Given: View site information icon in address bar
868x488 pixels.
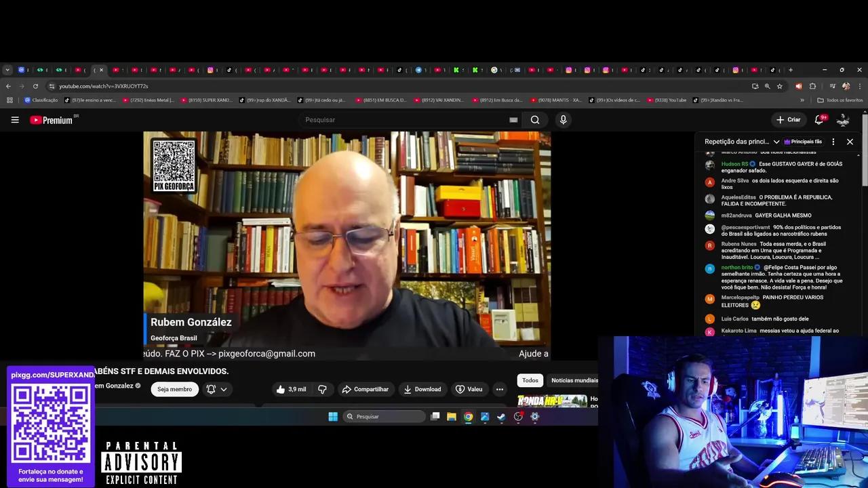Looking at the screenshot, I should tap(52, 86).
